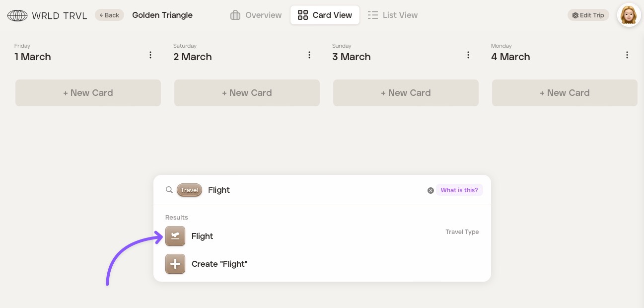Switch to the Overview tab

pos(256,15)
